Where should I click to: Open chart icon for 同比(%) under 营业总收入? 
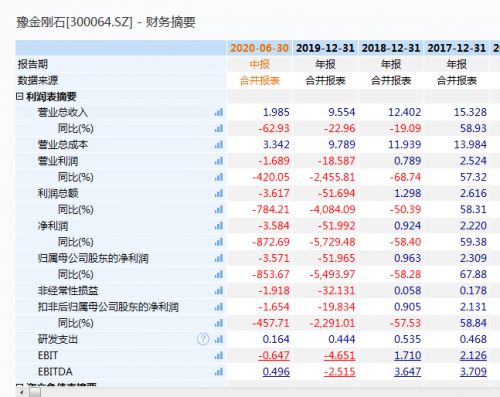click(219, 128)
